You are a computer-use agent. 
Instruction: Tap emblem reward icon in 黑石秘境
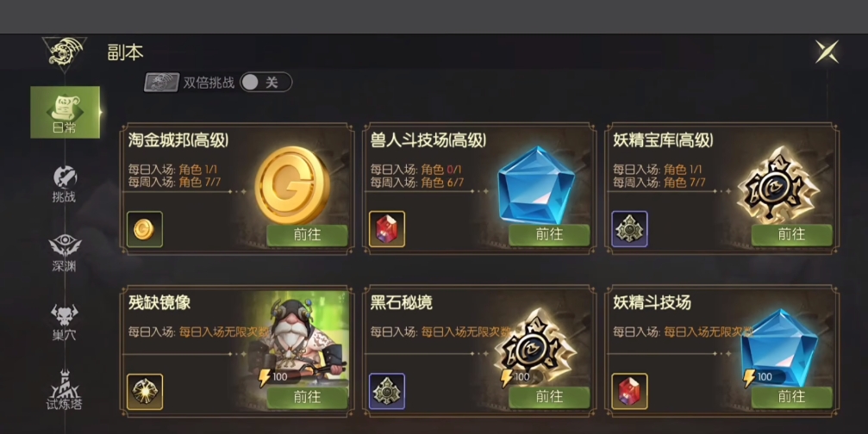[387, 392]
